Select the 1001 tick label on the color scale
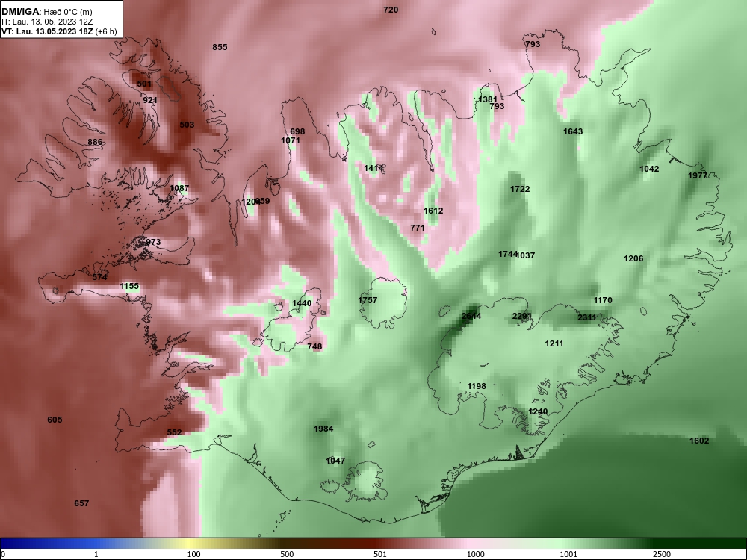Screen dimensions: 747x560 (568, 554)
